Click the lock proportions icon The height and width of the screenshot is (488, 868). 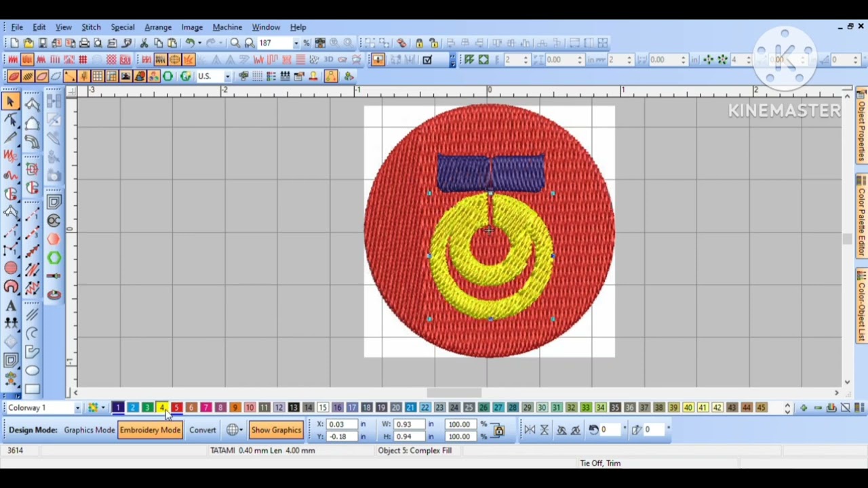499,430
